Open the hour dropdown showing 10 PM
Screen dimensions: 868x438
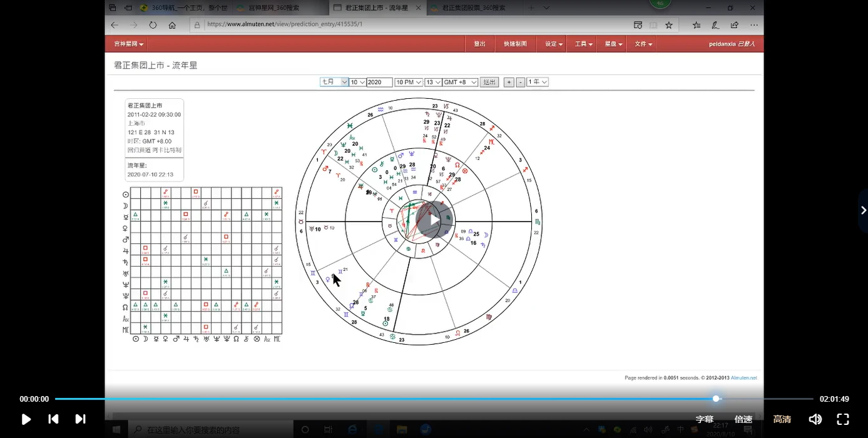409,82
